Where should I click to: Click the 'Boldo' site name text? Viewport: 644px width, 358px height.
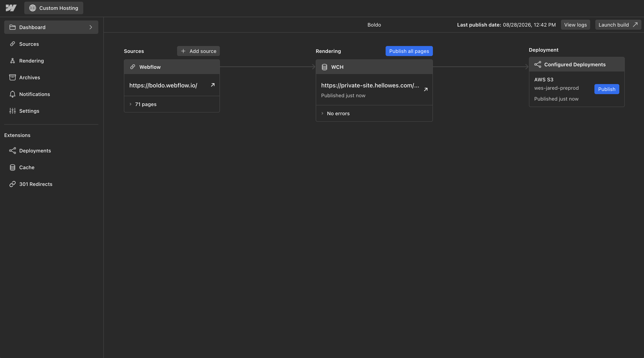pos(374,25)
